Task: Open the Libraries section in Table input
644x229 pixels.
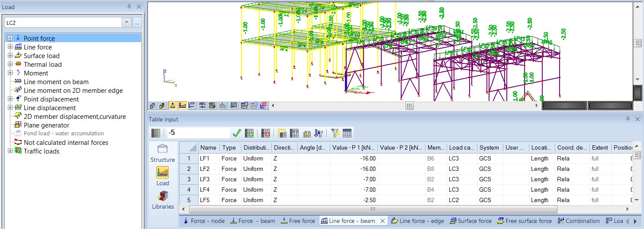Action: click(x=163, y=200)
